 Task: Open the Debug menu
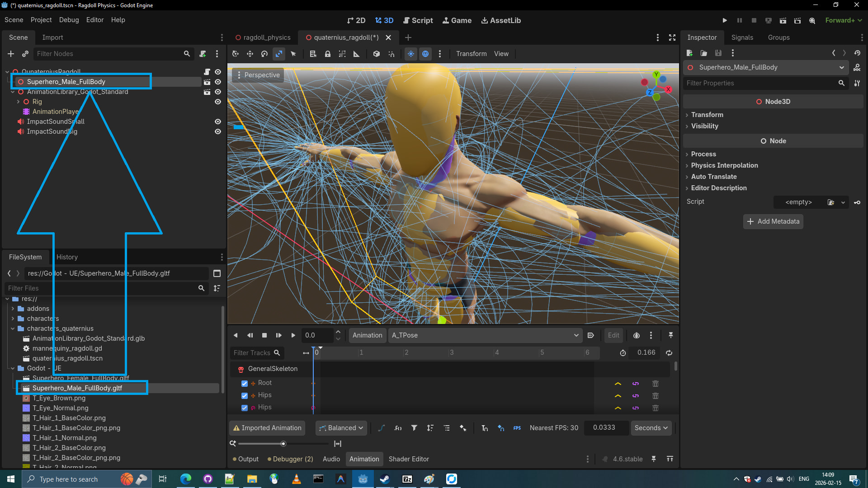coord(69,20)
